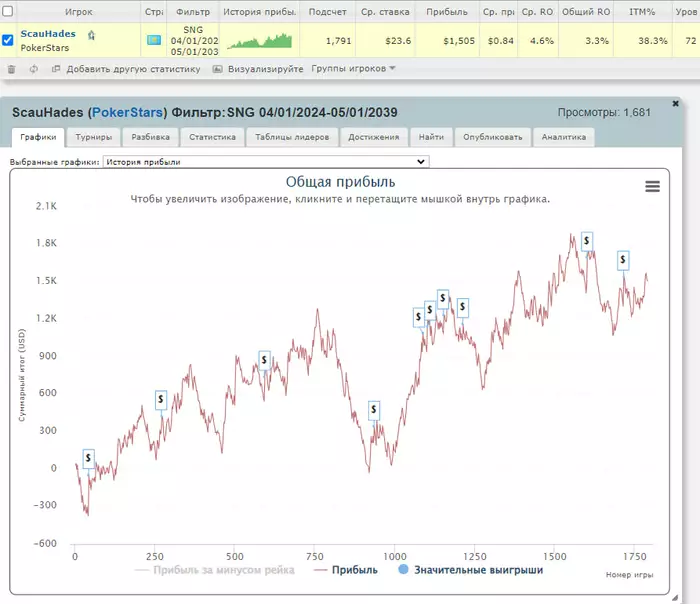Screen dimensions: 700x604
Task: Click the $ marker near game 250
Action: pos(161,399)
